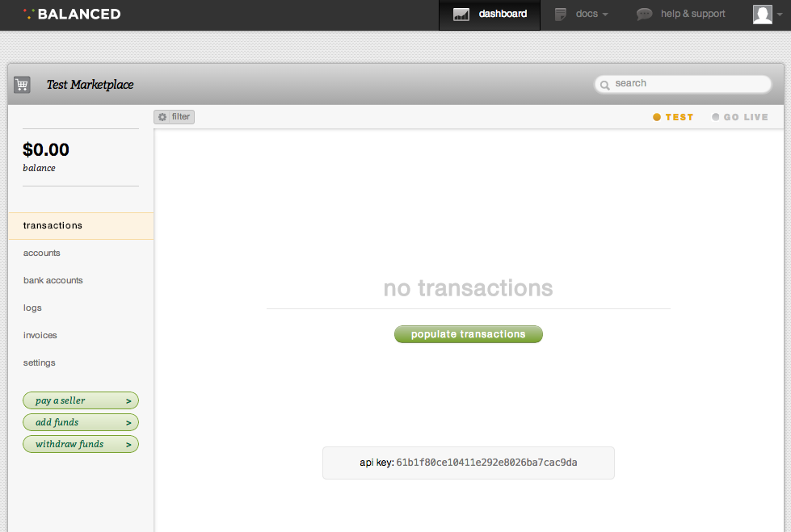Click the docs notepad icon
The image size is (791, 532).
pos(561,14)
